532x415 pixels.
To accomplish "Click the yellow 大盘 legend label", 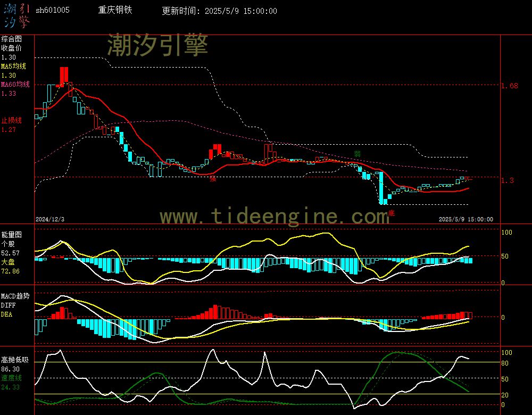I will pos(8,262).
